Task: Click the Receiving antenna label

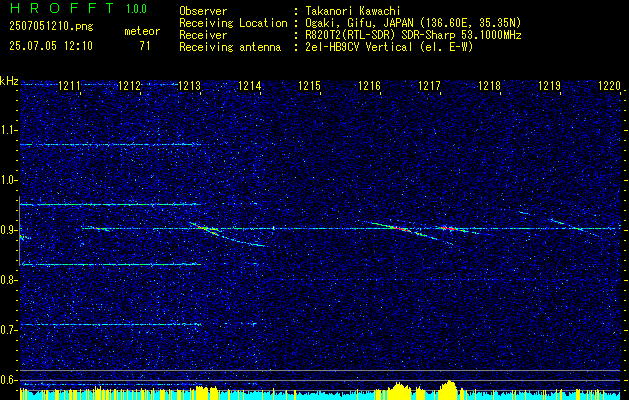Action: (230, 47)
